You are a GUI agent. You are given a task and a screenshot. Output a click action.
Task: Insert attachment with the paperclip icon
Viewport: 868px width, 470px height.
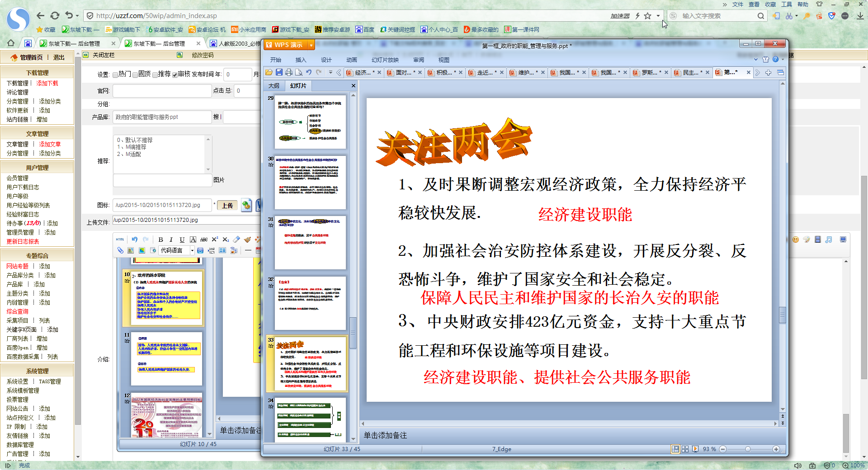[x=120, y=250]
